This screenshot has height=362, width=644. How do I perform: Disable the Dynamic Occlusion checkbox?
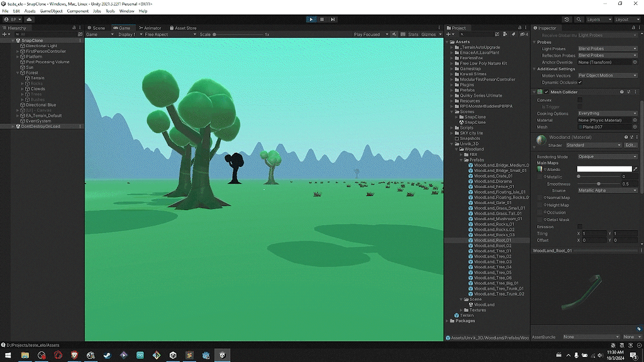click(579, 82)
